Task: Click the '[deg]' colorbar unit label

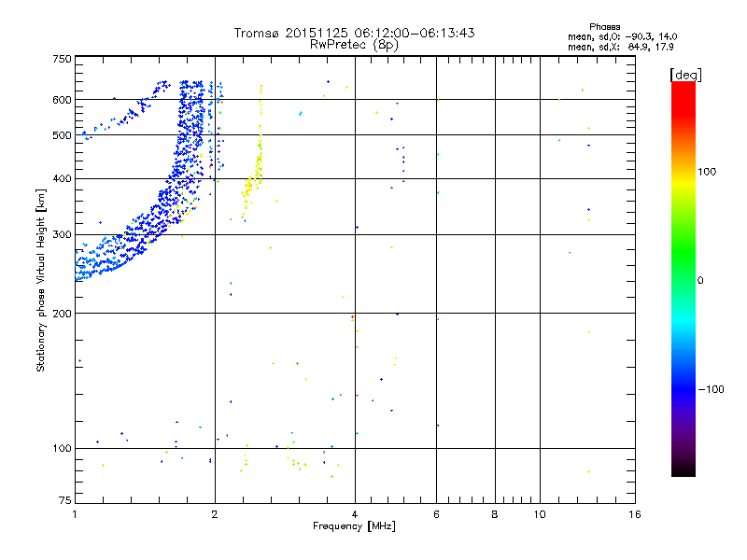Action: [685, 75]
